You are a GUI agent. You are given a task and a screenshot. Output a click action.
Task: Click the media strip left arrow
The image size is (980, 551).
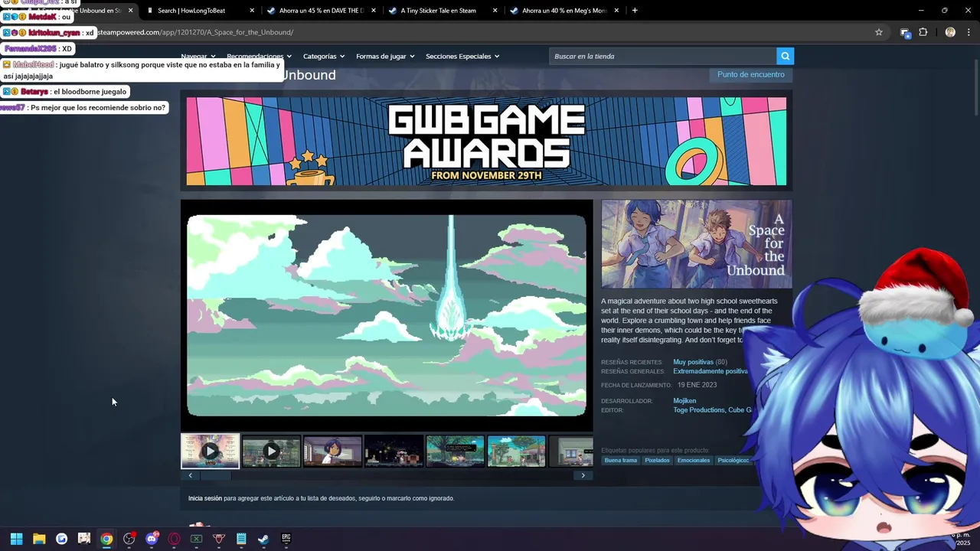pyautogui.click(x=191, y=475)
